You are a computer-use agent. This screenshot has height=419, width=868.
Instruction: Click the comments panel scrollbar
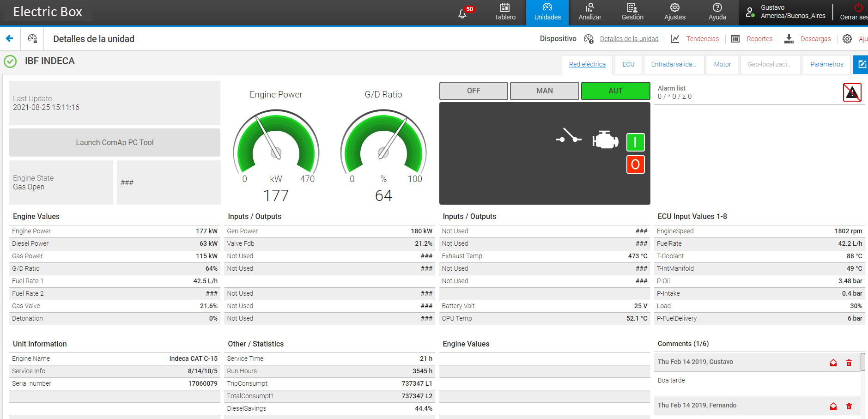(x=862, y=362)
